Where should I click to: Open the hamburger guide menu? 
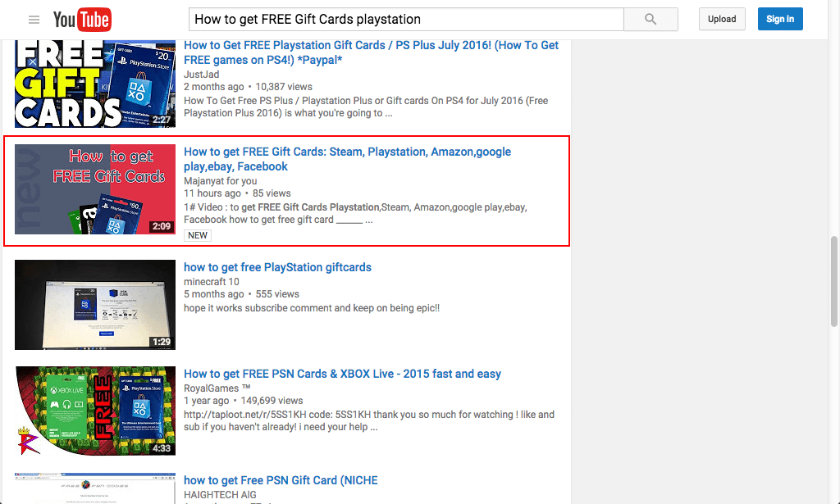click(x=34, y=20)
